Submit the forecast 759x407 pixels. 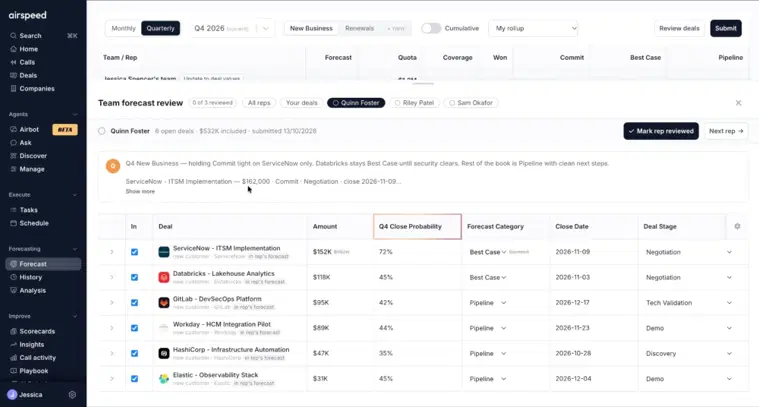pos(726,28)
